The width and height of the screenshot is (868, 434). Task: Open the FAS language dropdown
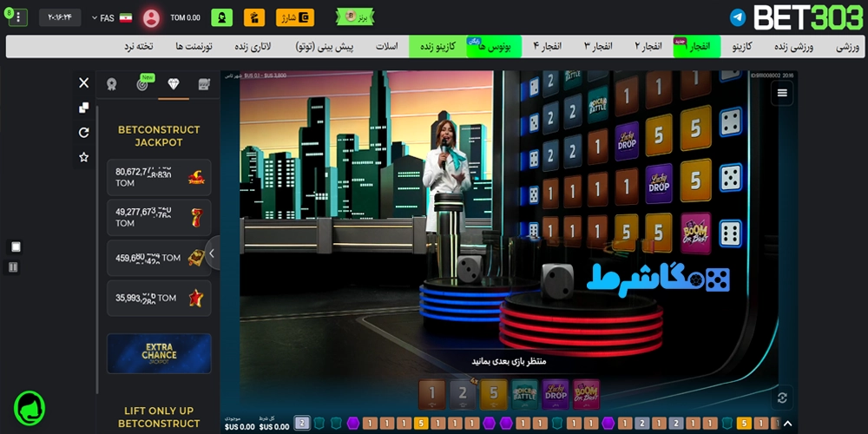pyautogui.click(x=112, y=17)
